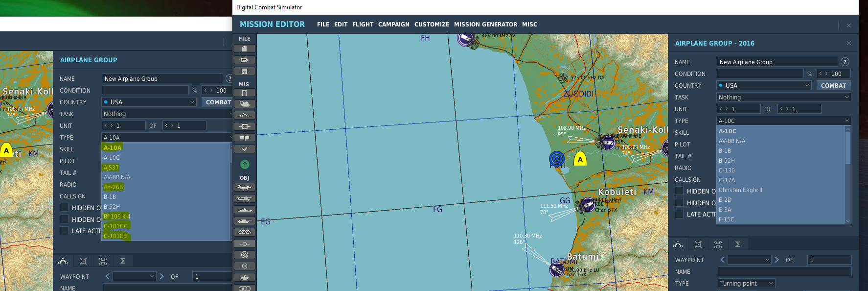Open payload tab in left Airplane Group panel
The width and height of the screenshot is (868, 291).
tap(83, 261)
